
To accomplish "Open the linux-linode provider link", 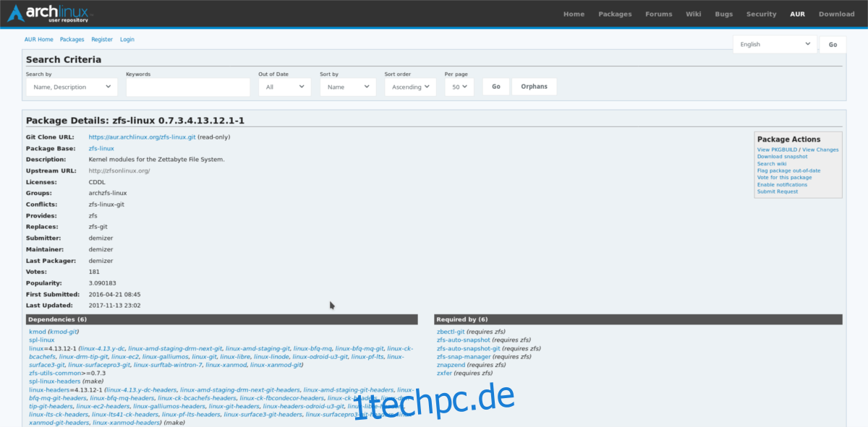I will coord(272,357).
